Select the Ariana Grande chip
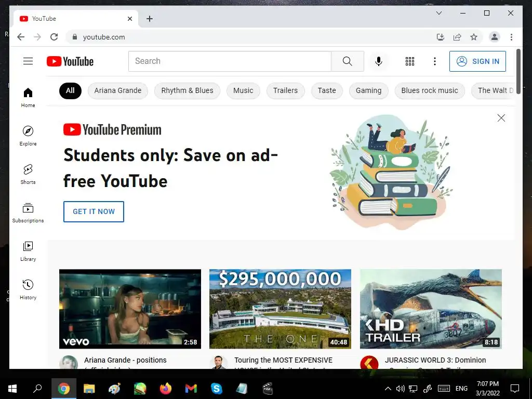This screenshot has width=532, height=399. [118, 90]
